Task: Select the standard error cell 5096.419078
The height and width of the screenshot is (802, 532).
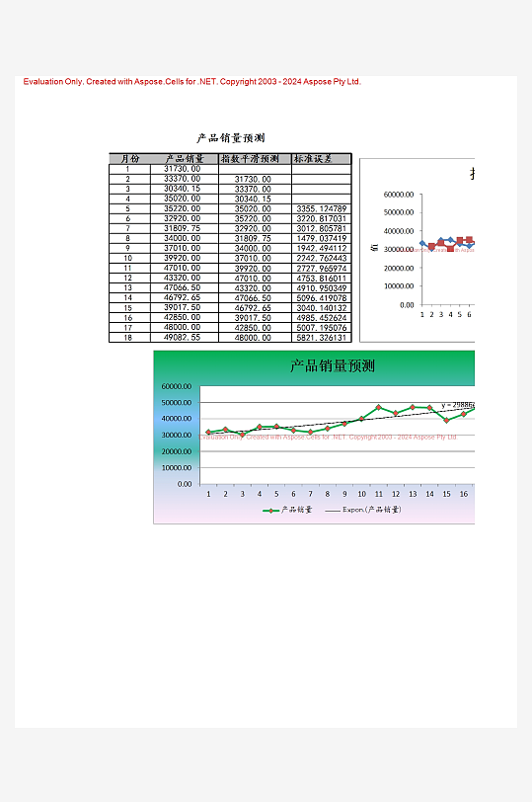Action: (x=322, y=297)
